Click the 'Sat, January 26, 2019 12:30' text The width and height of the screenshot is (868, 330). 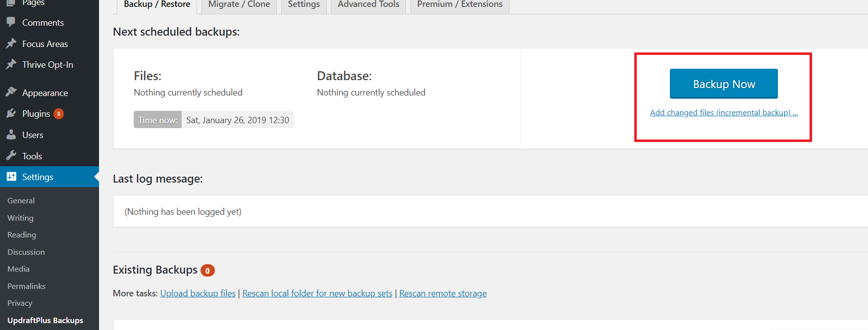coord(238,120)
